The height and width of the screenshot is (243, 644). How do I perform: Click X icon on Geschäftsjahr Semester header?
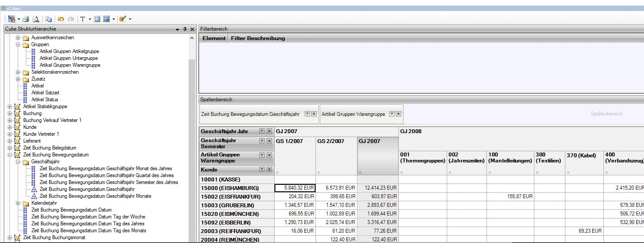coord(269,141)
